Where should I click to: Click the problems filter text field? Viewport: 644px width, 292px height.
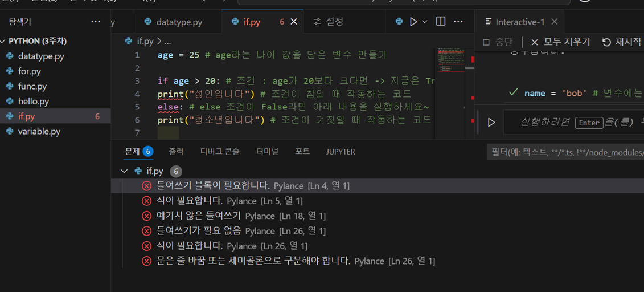(x=565, y=152)
